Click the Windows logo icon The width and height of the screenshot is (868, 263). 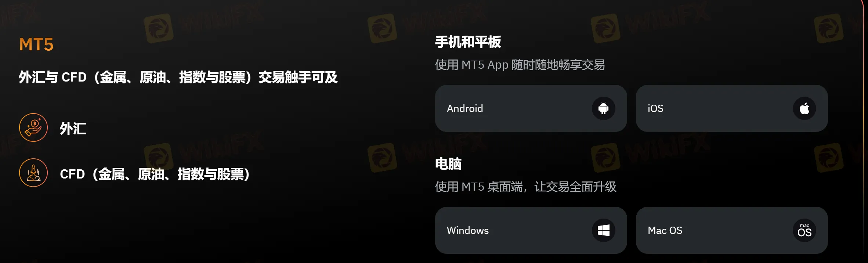tap(603, 230)
